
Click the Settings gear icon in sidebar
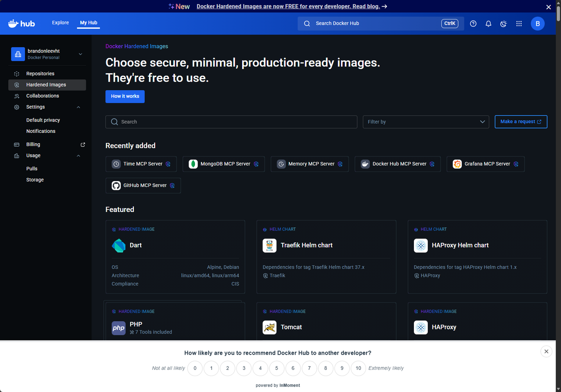(x=17, y=107)
